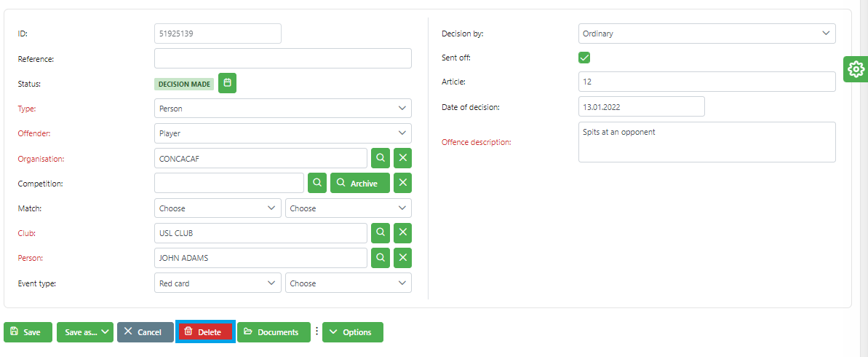This screenshot has height=357, width=868.
Task: Open the Type dropdown showing Person
Action: pyautogui.click(x=282, y=109)
